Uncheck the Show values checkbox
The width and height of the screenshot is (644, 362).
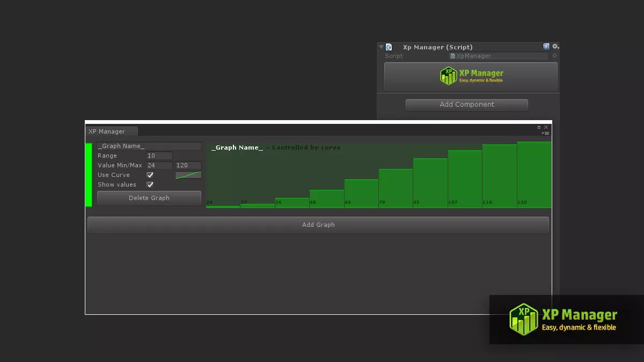point(150,184)
